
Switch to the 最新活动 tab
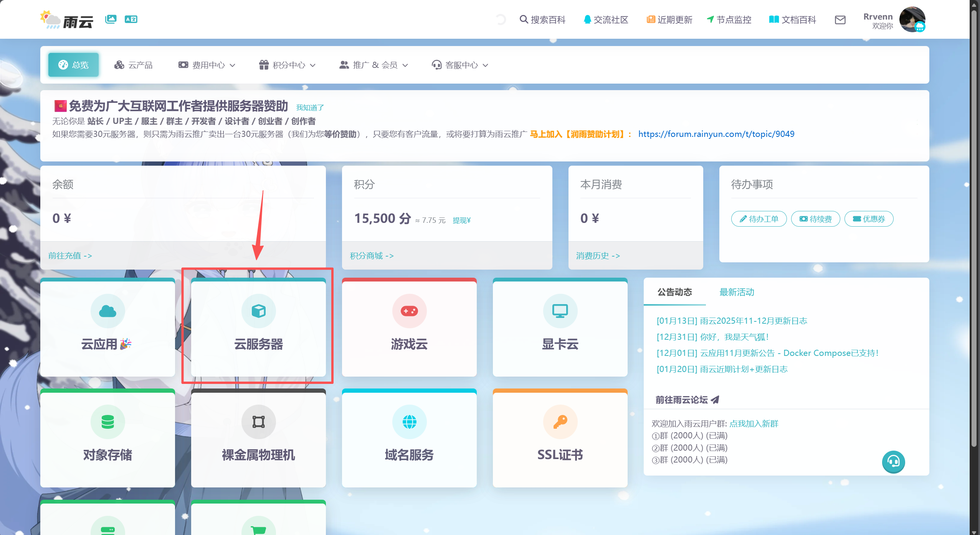pos(736,292)
